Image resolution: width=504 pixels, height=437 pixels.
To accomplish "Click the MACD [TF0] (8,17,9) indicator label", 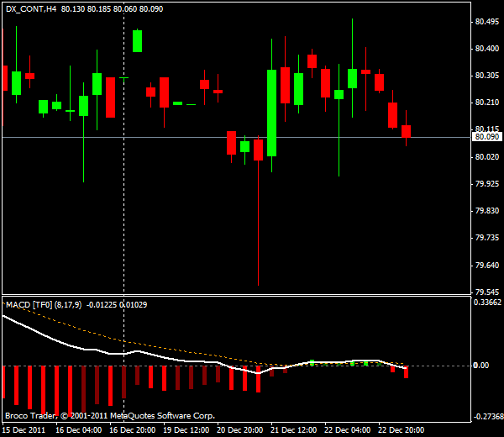I will pyautogui.click(x=44, y=305).
